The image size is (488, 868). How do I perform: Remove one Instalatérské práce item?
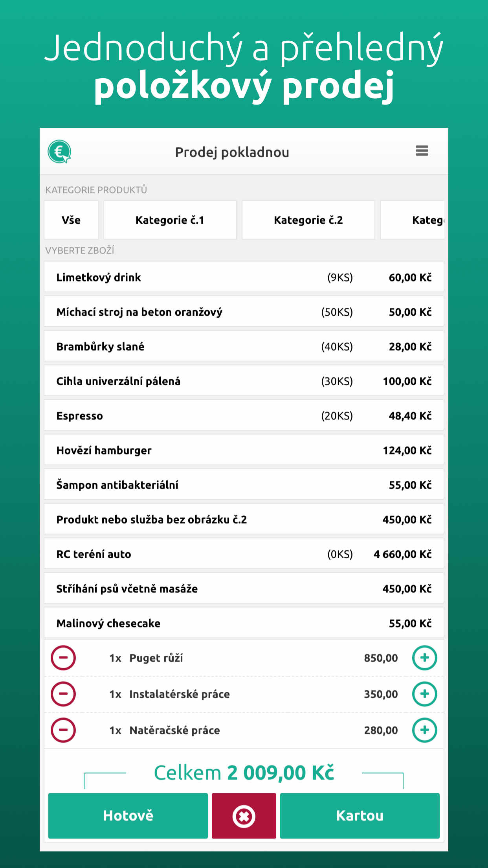63,694
